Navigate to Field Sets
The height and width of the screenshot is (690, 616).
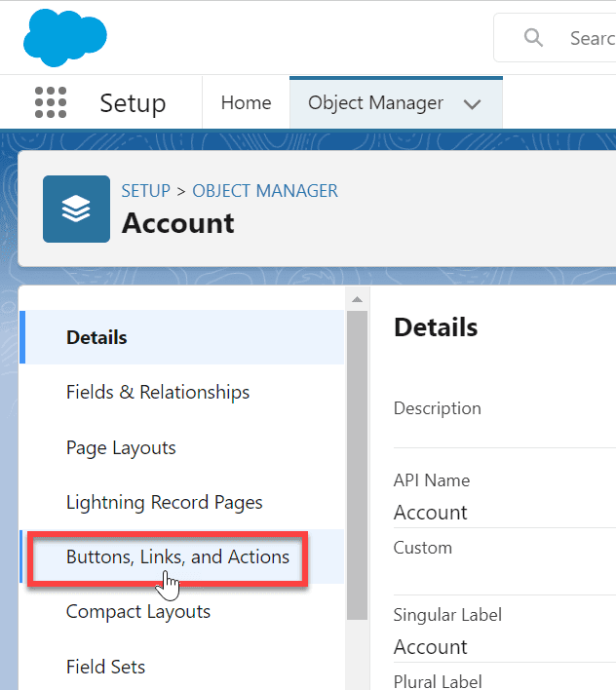[181, 667]
